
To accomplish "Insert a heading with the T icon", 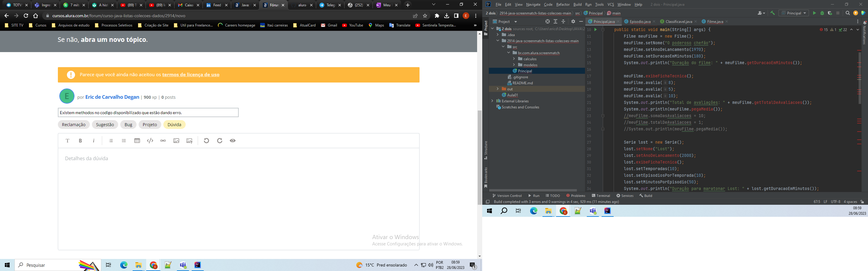I will 68,141.
